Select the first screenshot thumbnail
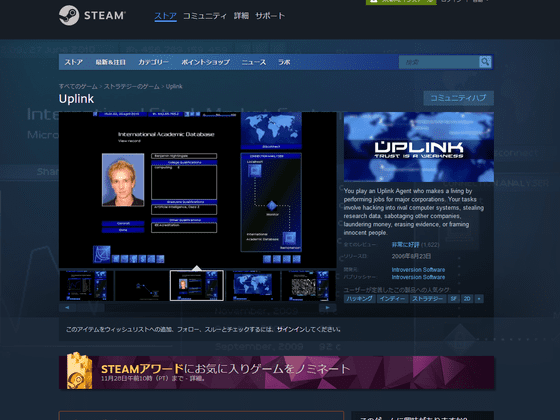 pyautogui.click(x=86, y=285)
